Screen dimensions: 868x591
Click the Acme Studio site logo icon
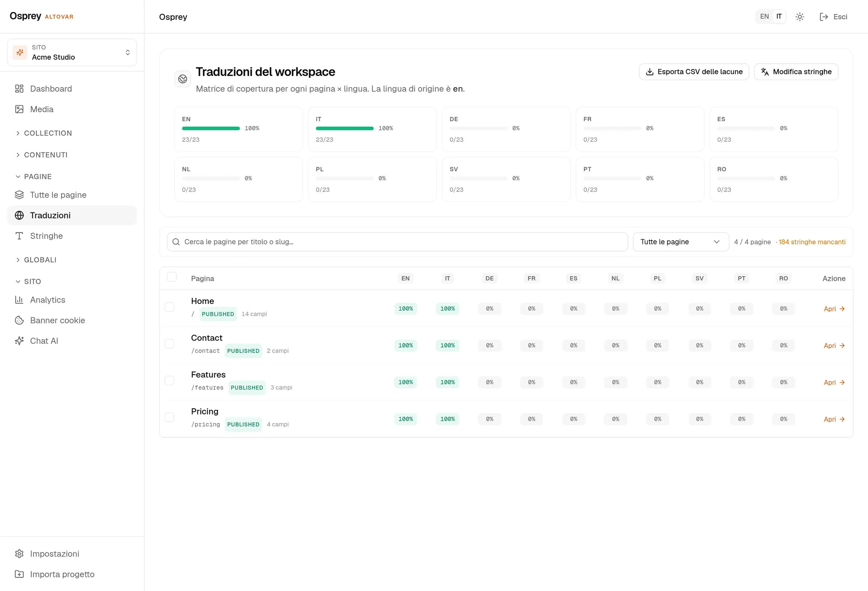click(20, 52)
